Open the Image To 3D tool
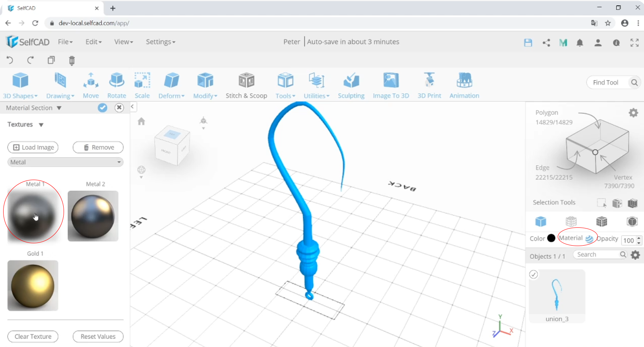Screen dimensions: 644x347 click(x=391, y=85)
